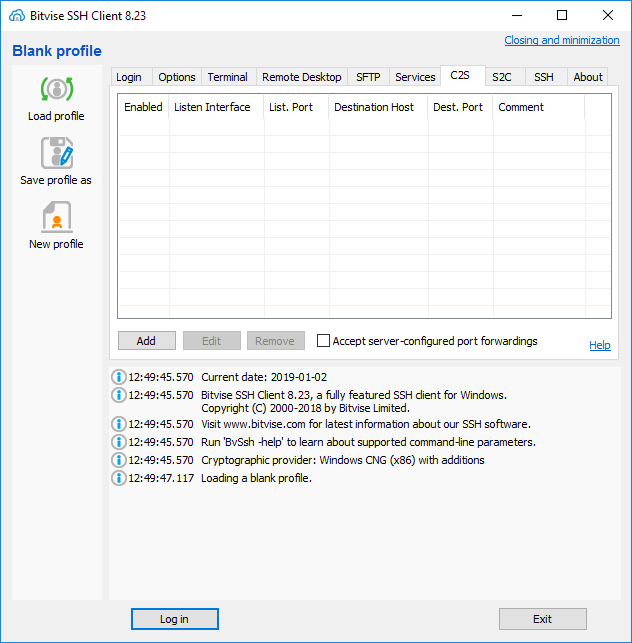This screenshot has width=632, height=643.
Task: Click info icon beside Run 'BvSsh -help' log entry
Action: (x=119, y=442)
